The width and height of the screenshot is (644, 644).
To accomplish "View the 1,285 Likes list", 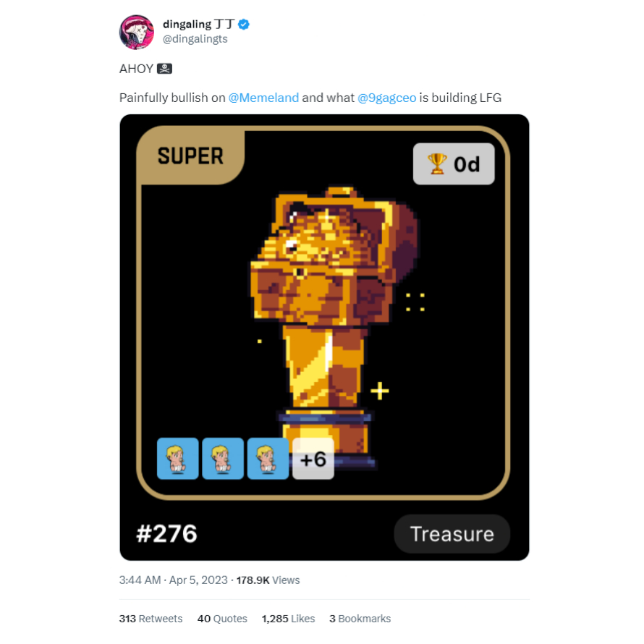I will [x=288, y=619].
